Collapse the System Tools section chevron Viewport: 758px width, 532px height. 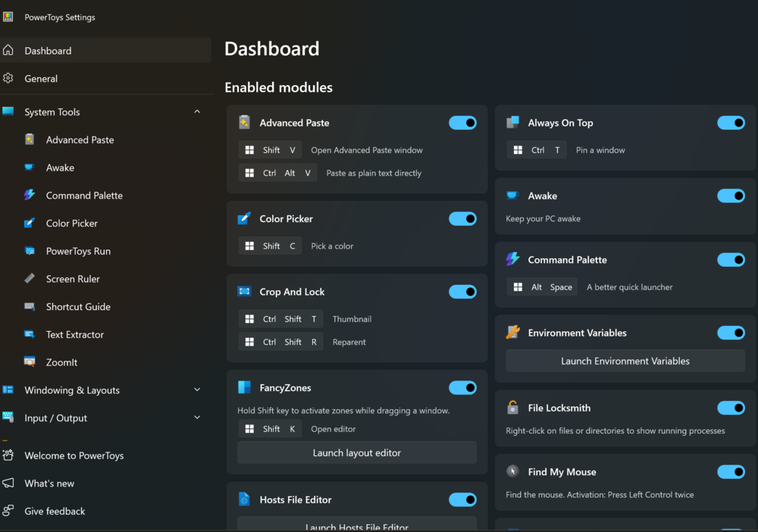pos(197,111)
